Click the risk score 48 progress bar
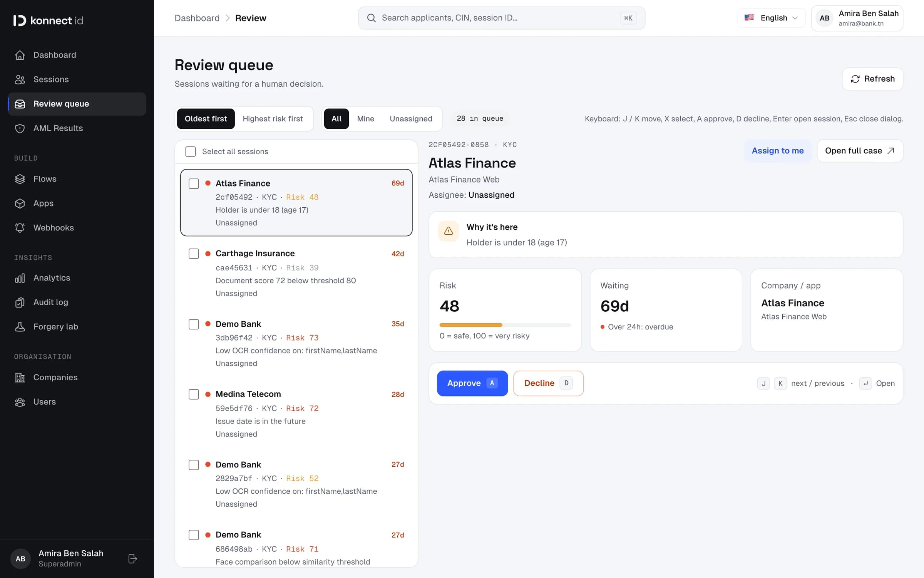Screen dimensions: 924x578 coord(505,325)
